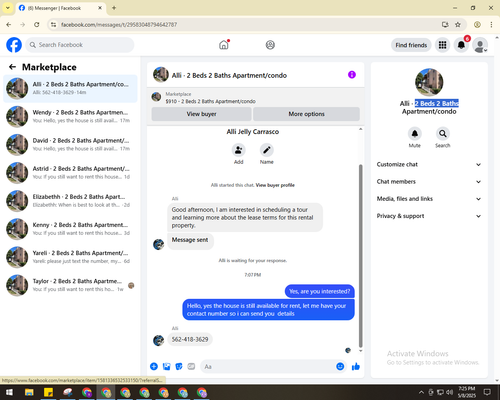
Task: Click the Messenger Facebook browser tab
Action: coord(60,8)
